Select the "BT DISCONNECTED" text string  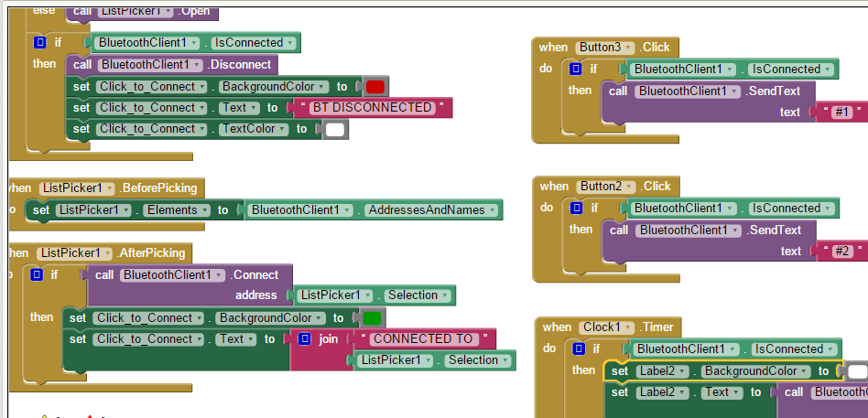(x=372, y=108)
